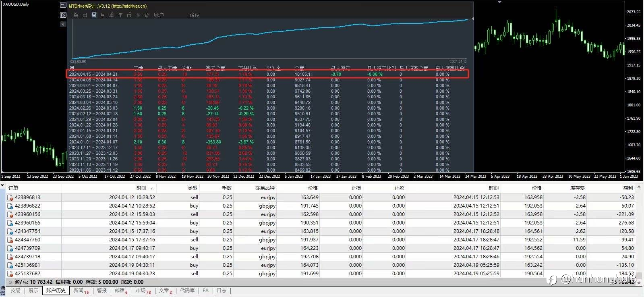Open the 交易 terminal tab

(x=15, y=291)
